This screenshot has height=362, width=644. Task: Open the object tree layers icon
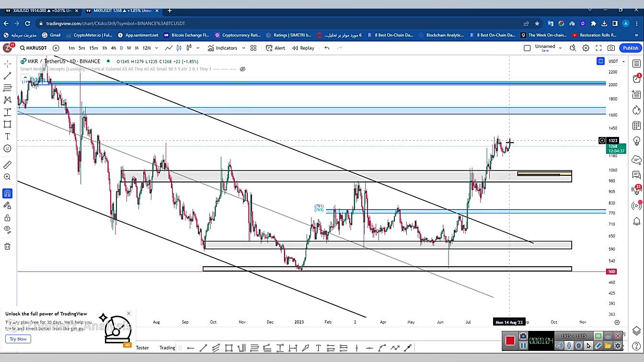coord(636,331)
